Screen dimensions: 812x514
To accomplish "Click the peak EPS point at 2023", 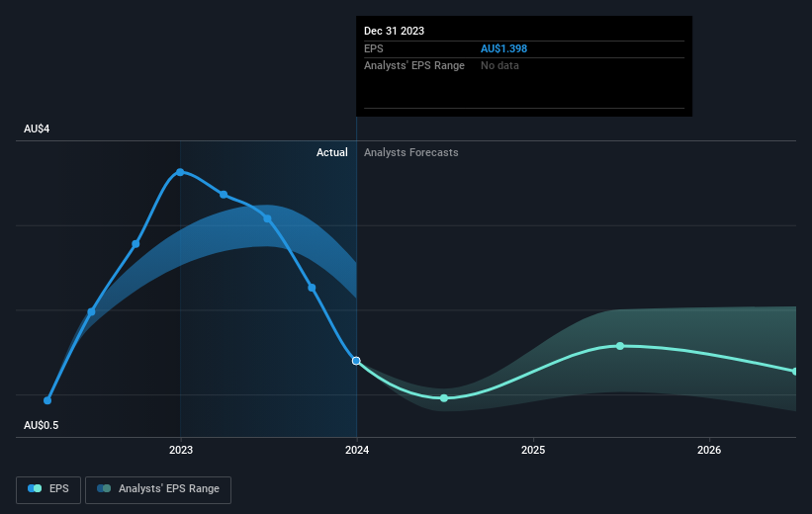I will point(180,172).
